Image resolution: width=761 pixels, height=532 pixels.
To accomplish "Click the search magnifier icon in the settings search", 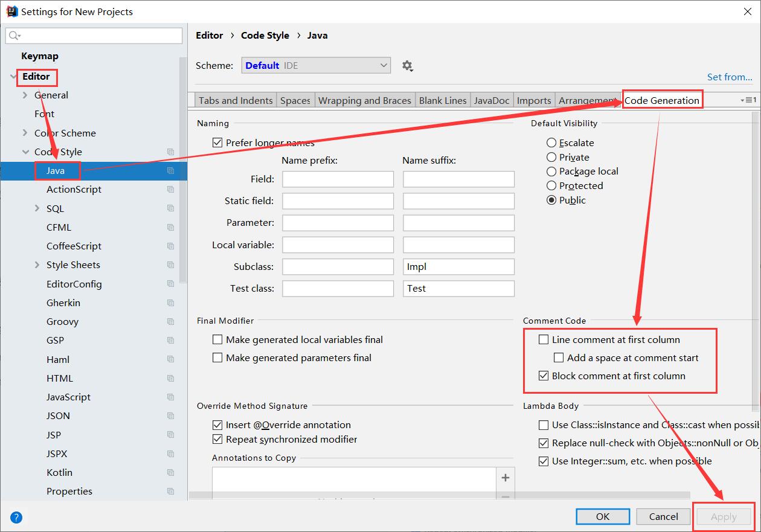I will pyautogui.click(x=14, y=36).
